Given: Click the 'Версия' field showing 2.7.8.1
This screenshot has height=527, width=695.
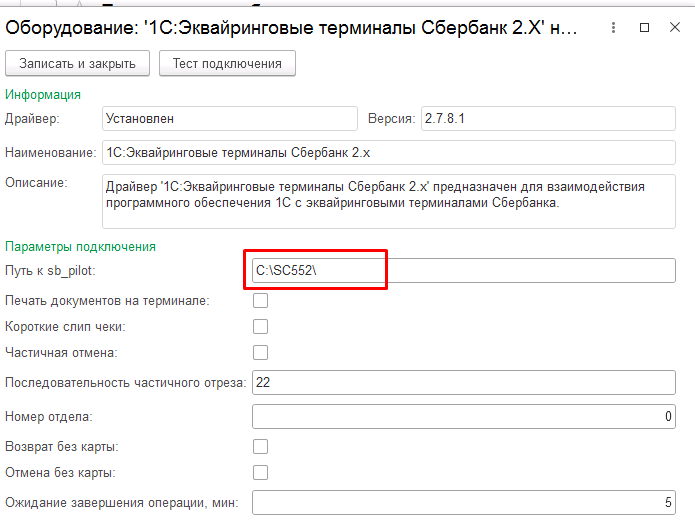Looking at the screenshot, I should [x=548, y=118].
